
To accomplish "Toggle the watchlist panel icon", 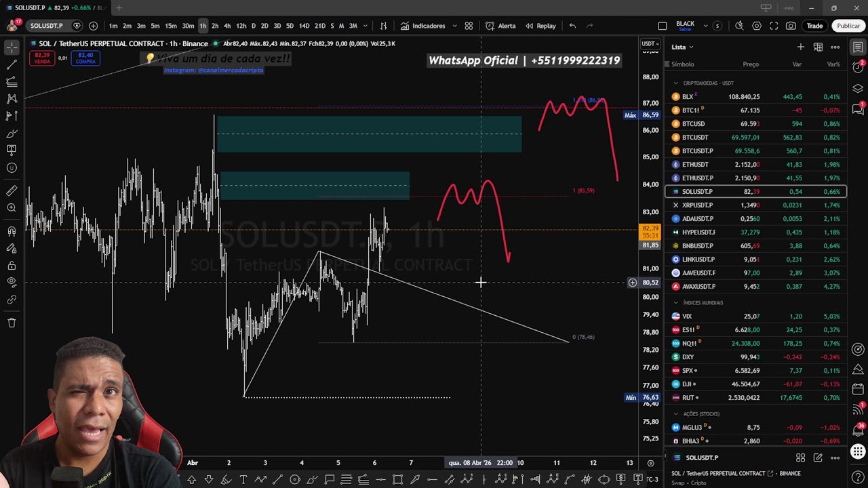I will tap(858, 47).
